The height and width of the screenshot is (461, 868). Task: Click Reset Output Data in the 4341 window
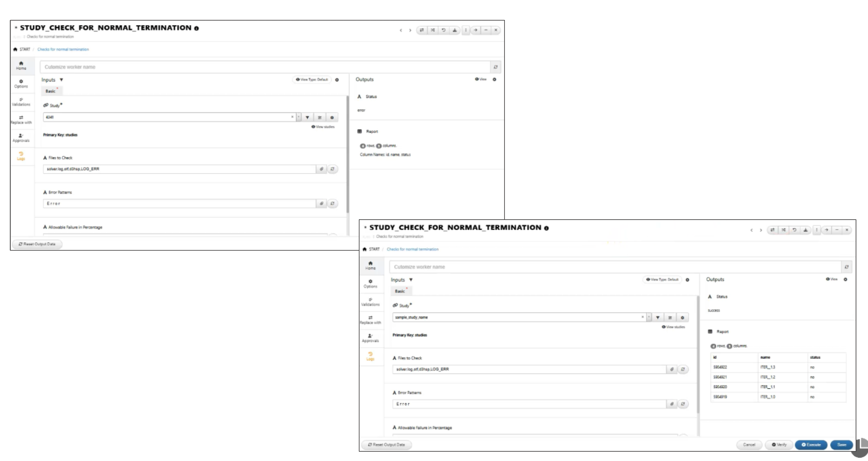[x=37, y=244]
